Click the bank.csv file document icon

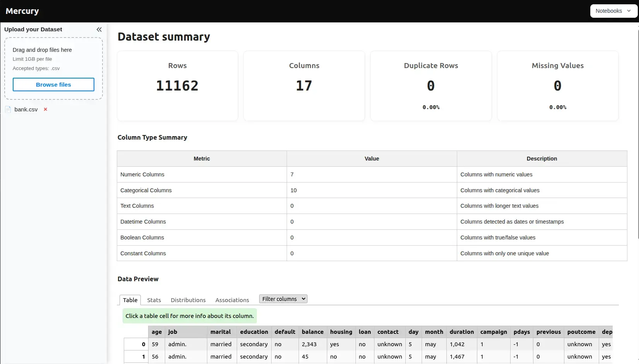[x=8, y=109]
